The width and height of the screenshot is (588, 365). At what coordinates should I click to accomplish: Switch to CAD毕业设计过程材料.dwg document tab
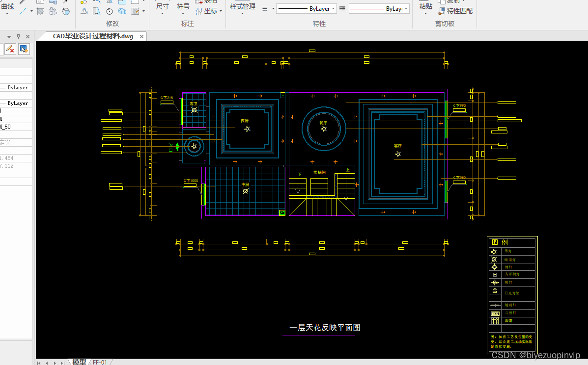tap(93, 36)
